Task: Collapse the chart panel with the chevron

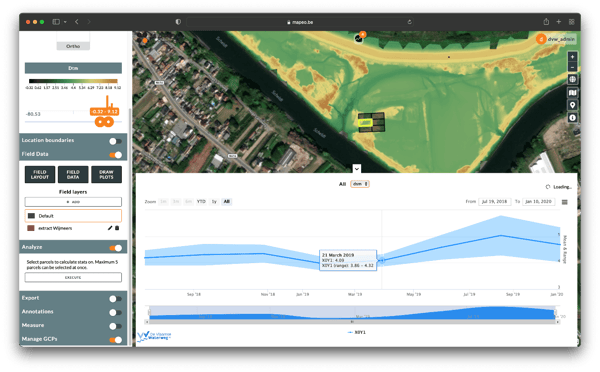Action: pos(357,168)
